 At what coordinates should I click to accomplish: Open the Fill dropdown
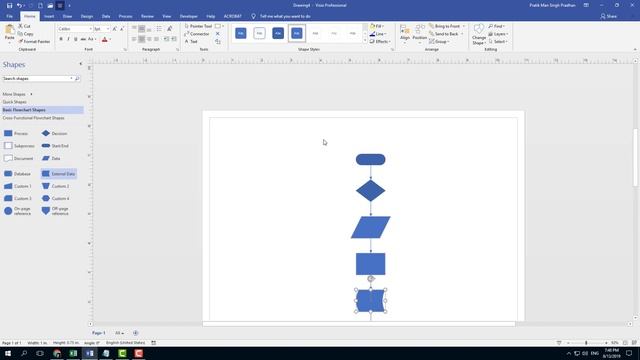point(377,26)
